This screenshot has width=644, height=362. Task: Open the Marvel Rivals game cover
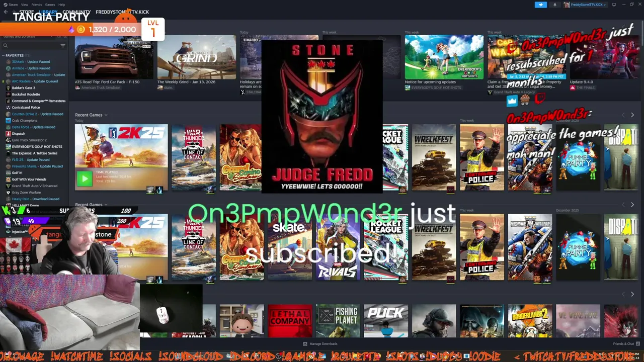[338, 247]
